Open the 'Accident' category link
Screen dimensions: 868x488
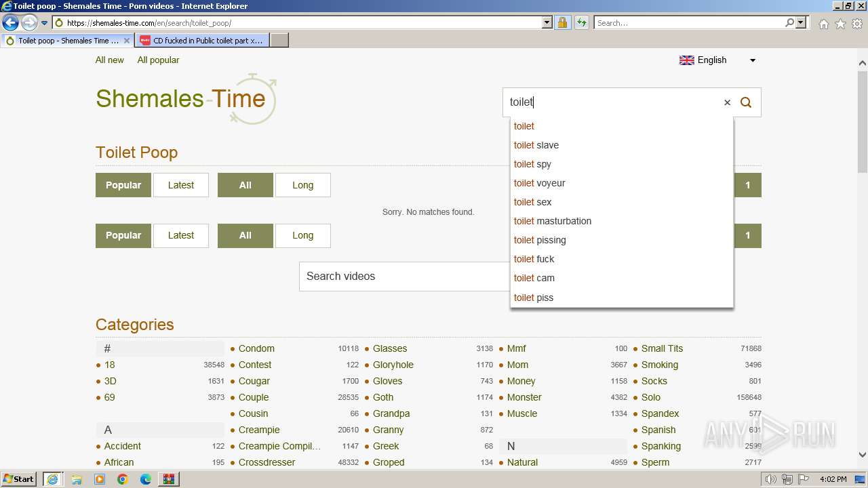(x=123, y=446)
